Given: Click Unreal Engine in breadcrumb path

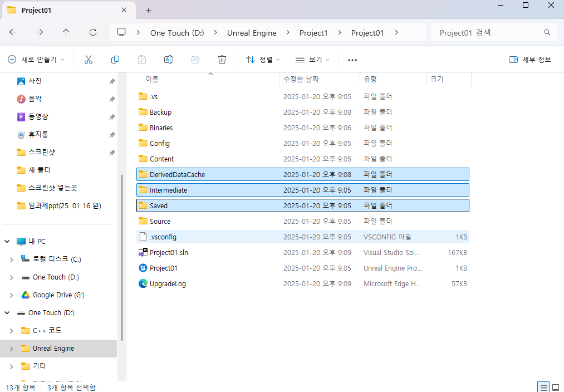Looking at the screenshot, I should coord(252,33).
